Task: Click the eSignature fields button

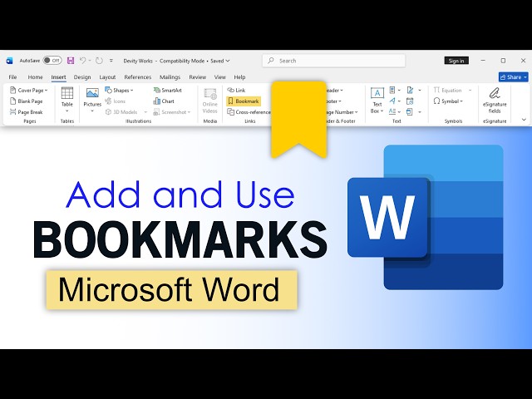Action: click(495, 101)
